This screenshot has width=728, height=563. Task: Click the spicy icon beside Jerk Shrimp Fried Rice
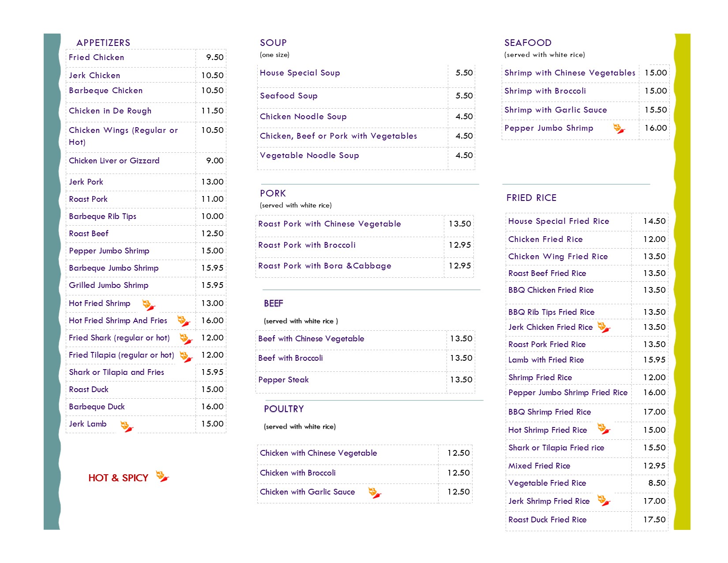pyautogui.click(x=604, y=500)
